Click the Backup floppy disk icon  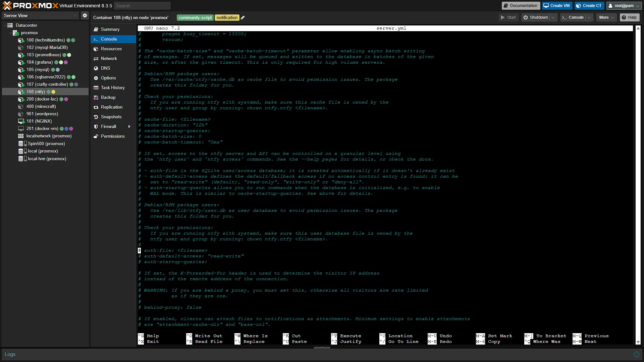pos(96,98)
